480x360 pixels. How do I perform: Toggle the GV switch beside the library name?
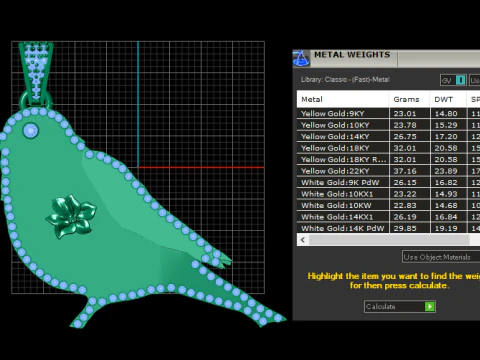453,80
